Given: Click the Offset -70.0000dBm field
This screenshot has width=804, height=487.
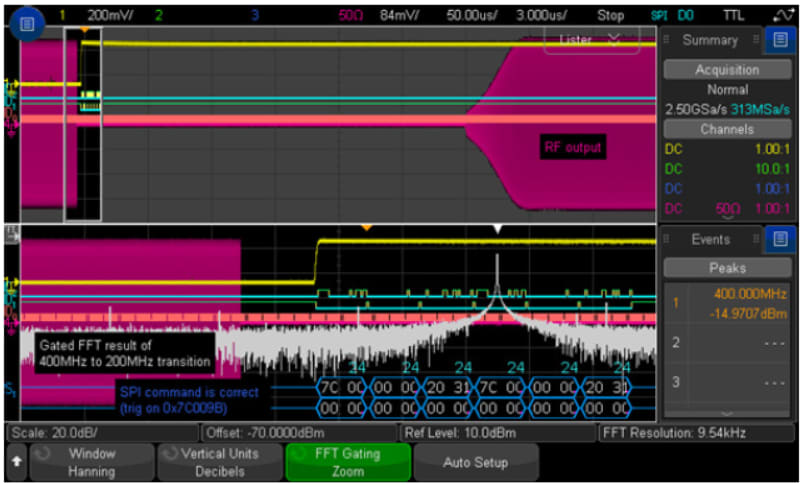Looking at the screenshot, I should pos(299,433).
